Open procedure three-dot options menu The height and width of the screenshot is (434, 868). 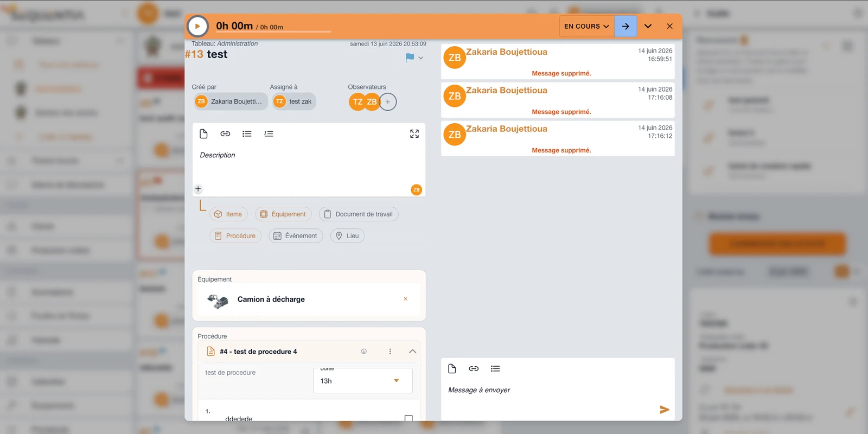pos(390,352)
